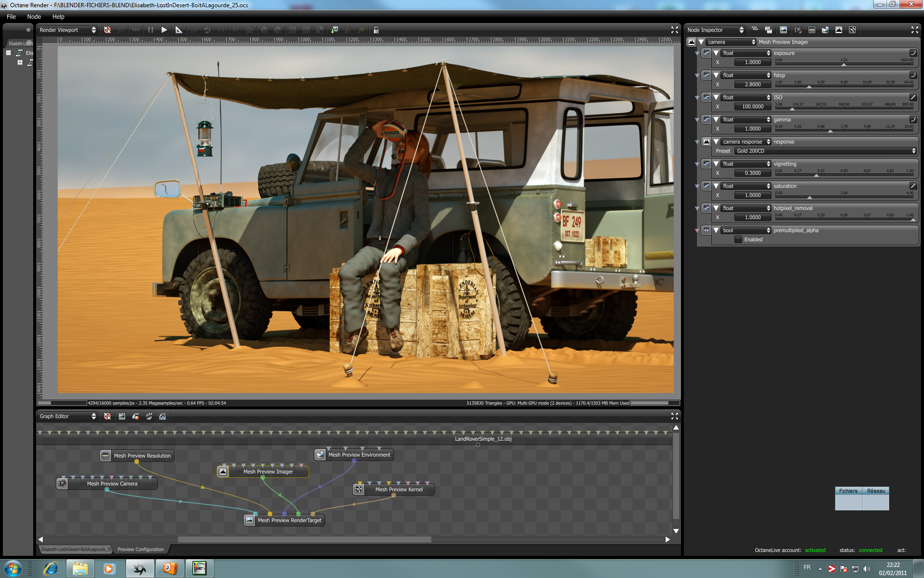Open the Node menu
Image resolution: width=924 pixels, height=578 pixels.
pos(34,16)
